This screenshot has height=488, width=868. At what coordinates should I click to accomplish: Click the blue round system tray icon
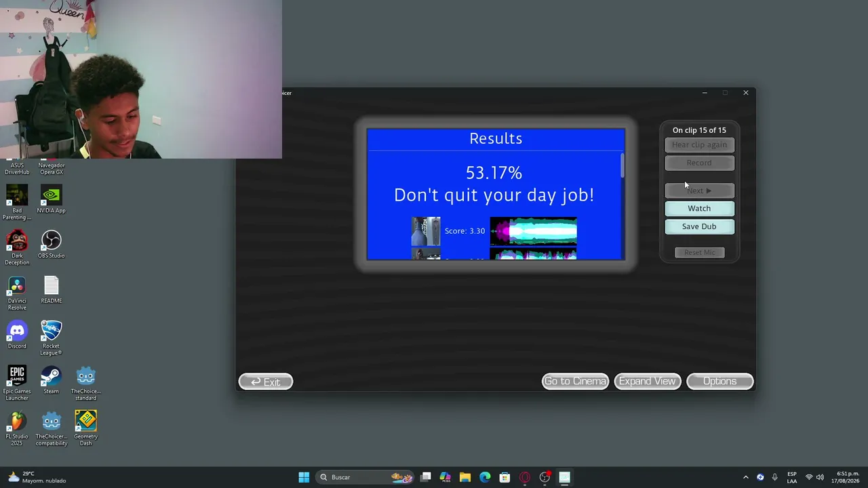coord(760,477)
